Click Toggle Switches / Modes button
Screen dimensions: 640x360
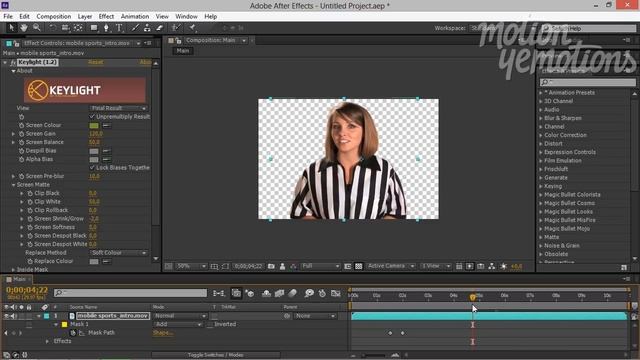[x=216, y=355]
